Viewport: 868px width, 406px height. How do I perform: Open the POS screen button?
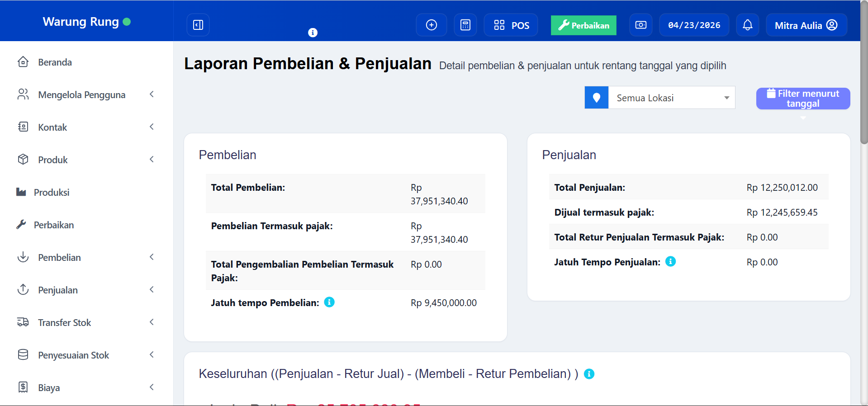pos(511,25)
